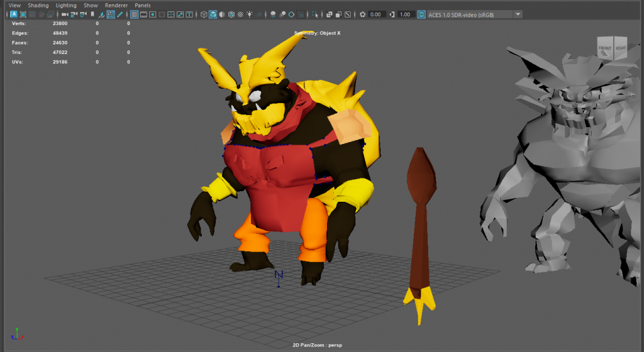Click the Faces count 24630
This screenshot has height=352, width=644.
[60, 43]
